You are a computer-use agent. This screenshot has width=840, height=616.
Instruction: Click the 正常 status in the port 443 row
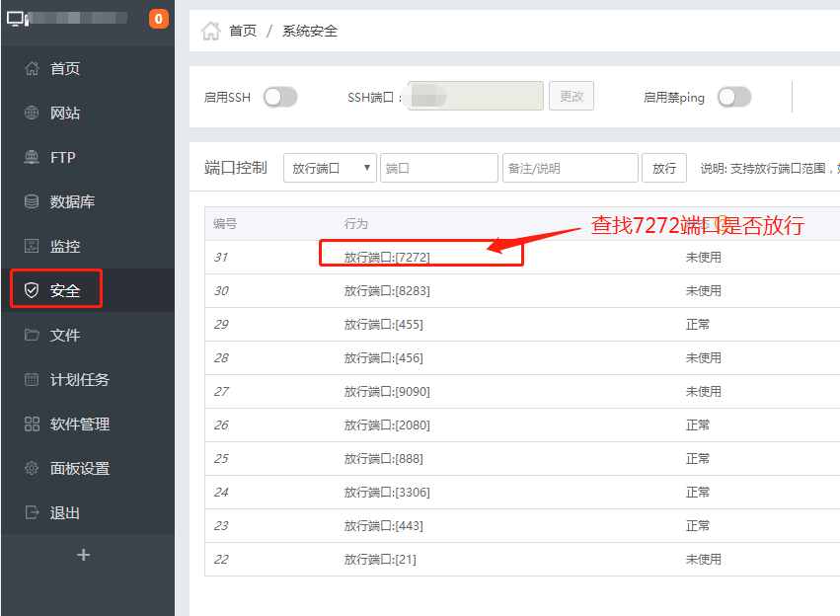click(698, 526)
